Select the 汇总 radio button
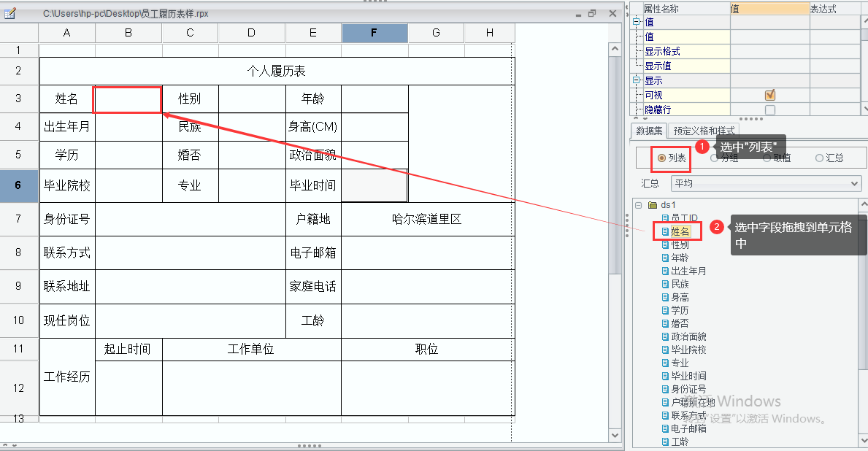The height and width of the screenshot is (451, 868). point(819,158)
